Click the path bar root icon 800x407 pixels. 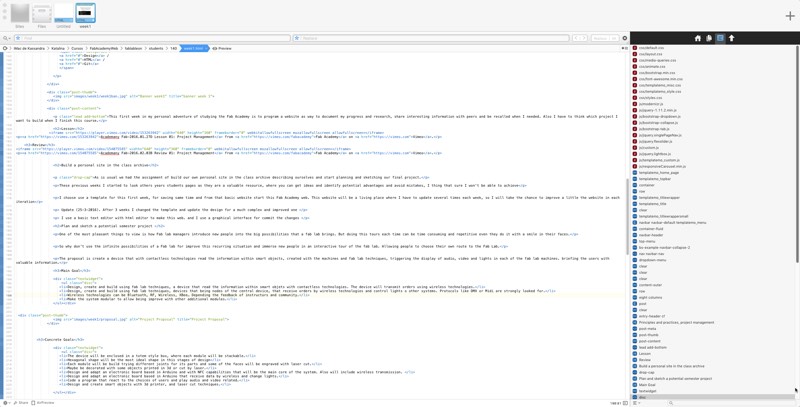pyautogui.click(x=5, y=48)
